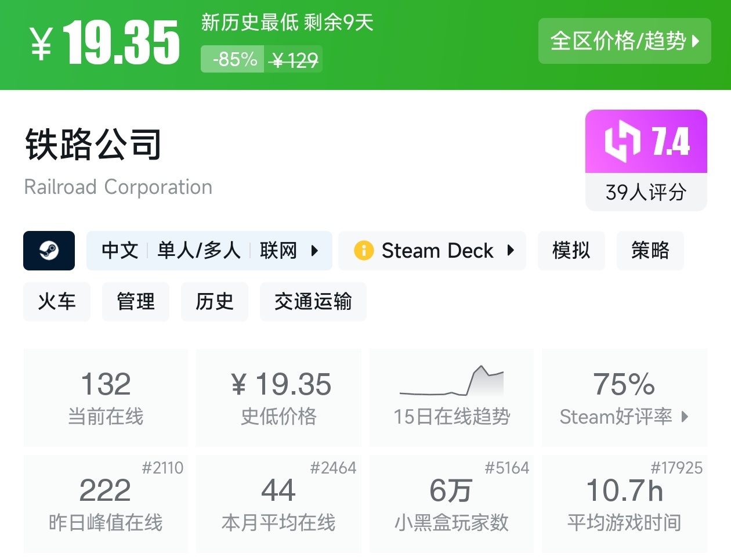This screenshot has height=560, width=731.
Task: Select the 模拟 genre tag
Action: (571, 251)
